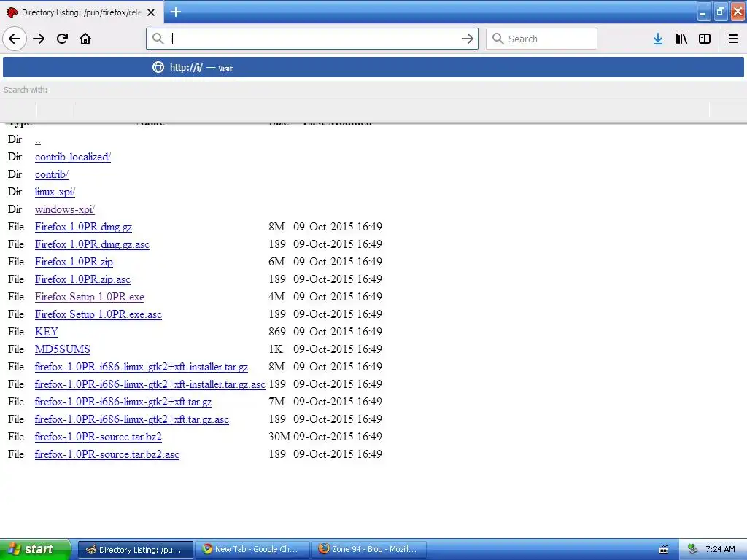Image resolution: width=747 pixels, height=560 pixels.
Task: Open Firefox 1.0PR.dmg.gz.asc signature
Action: coord(92,244)
